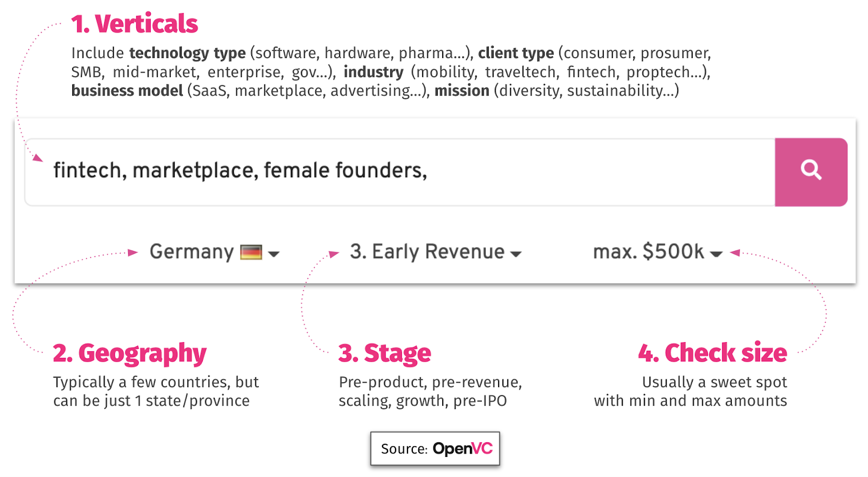Expand the Germany dropdown arrow
The height and width of the screenshot is (477, 868).
click(274, 254)
